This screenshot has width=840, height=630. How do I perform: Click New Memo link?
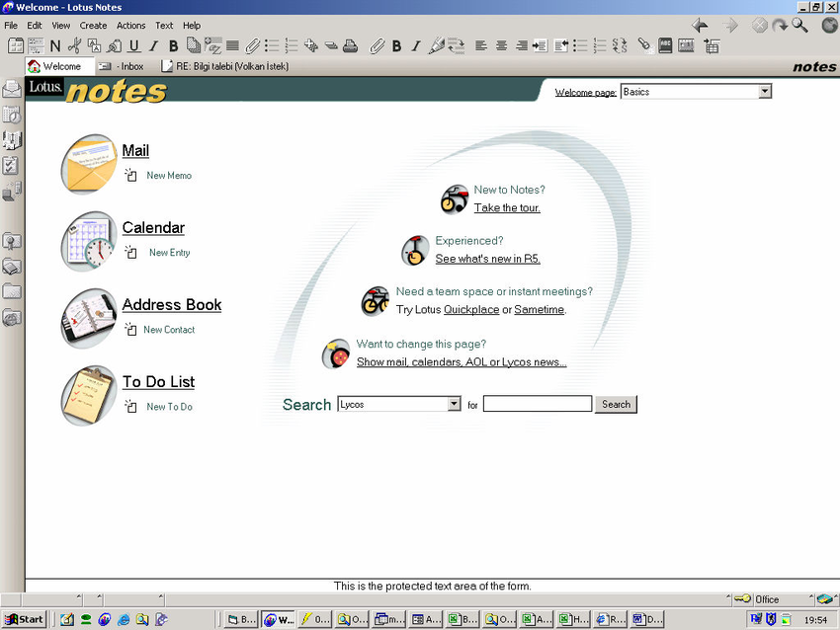pyautogui.click(x=169, y=176)
